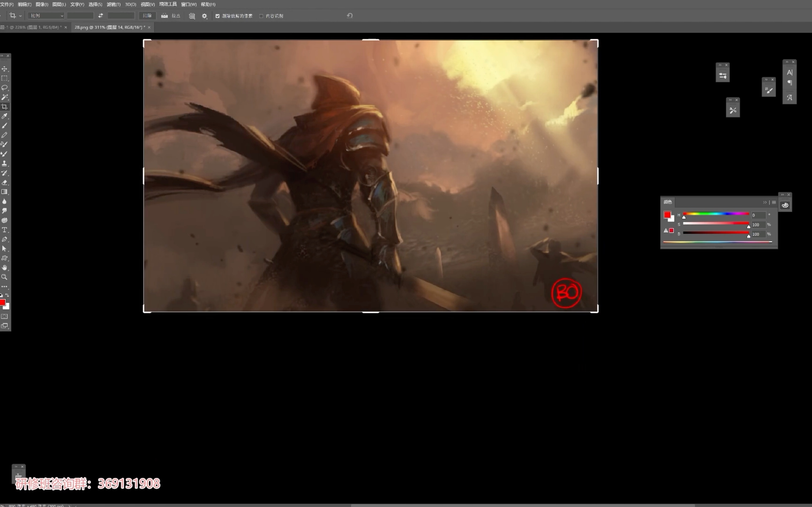Enable Content-Aware checkbox

[x=261, y=16]
